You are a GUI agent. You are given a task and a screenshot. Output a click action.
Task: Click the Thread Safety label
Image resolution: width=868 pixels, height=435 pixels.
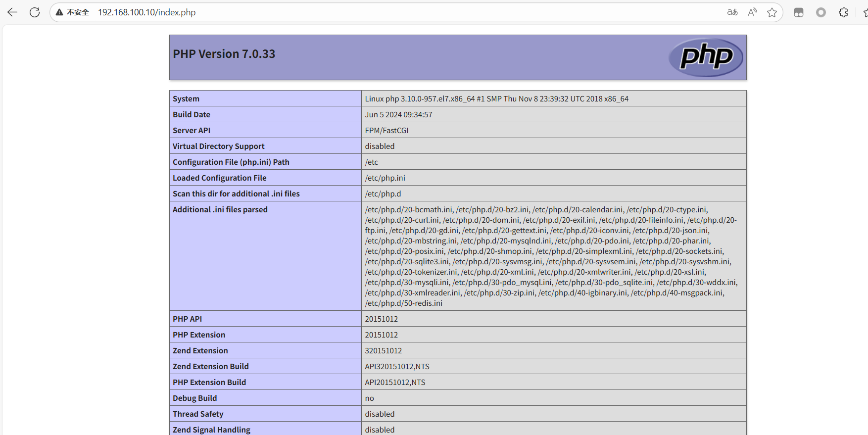pos(198,414)
